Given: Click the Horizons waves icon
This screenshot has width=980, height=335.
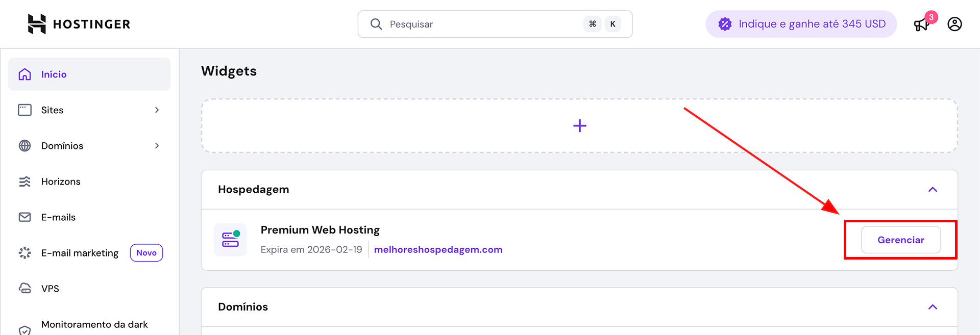Looking at the screenshot, I should point(24,182).
